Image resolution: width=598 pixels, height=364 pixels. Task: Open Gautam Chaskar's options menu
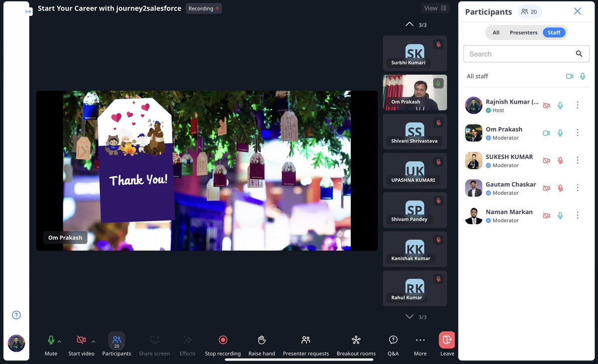coord(578,188)
